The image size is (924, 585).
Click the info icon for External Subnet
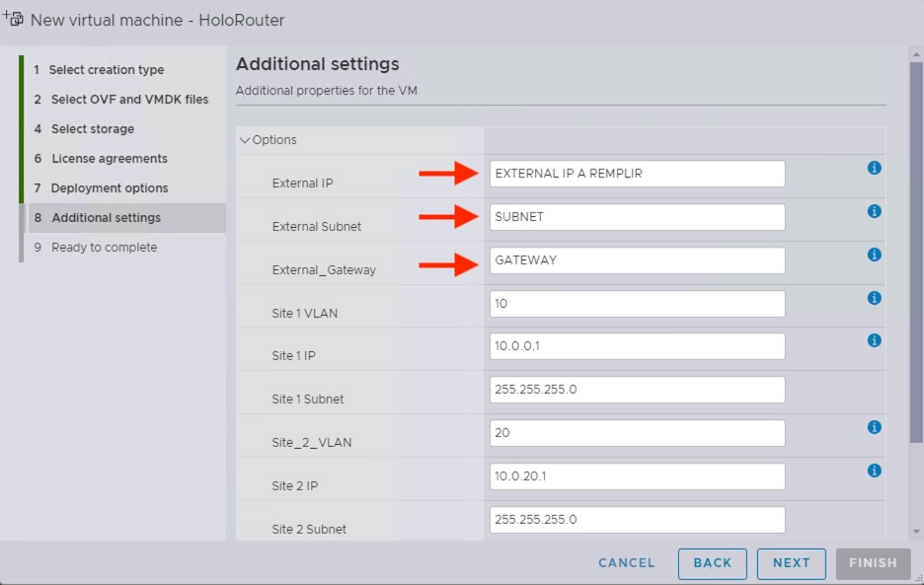click(x=874, y=211)
